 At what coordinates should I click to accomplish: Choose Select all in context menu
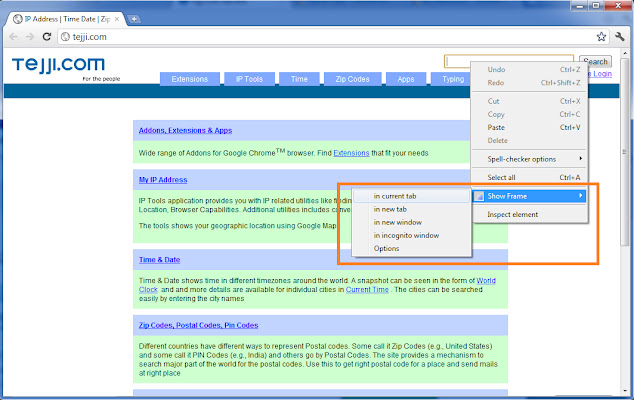coord(529,177)
